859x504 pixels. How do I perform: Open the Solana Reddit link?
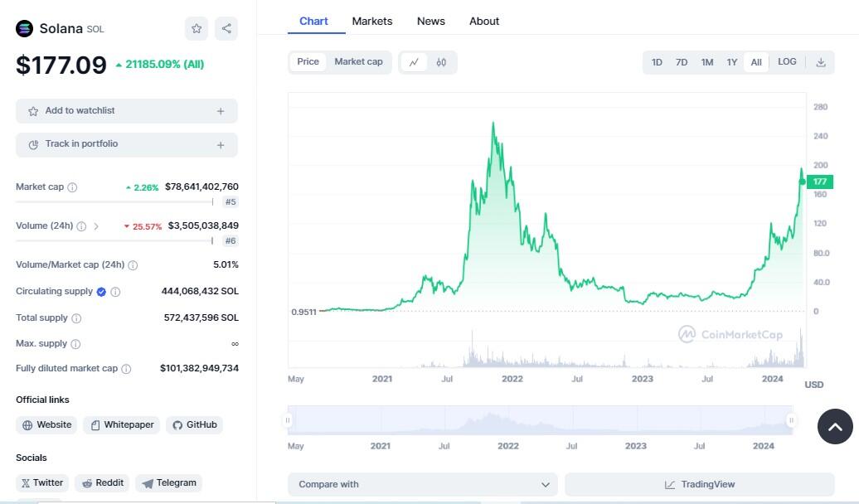click(x=102, y=483)
